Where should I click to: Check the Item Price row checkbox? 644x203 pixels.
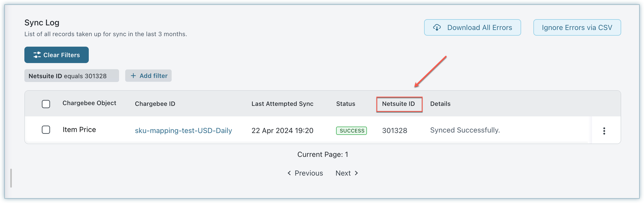46,130
